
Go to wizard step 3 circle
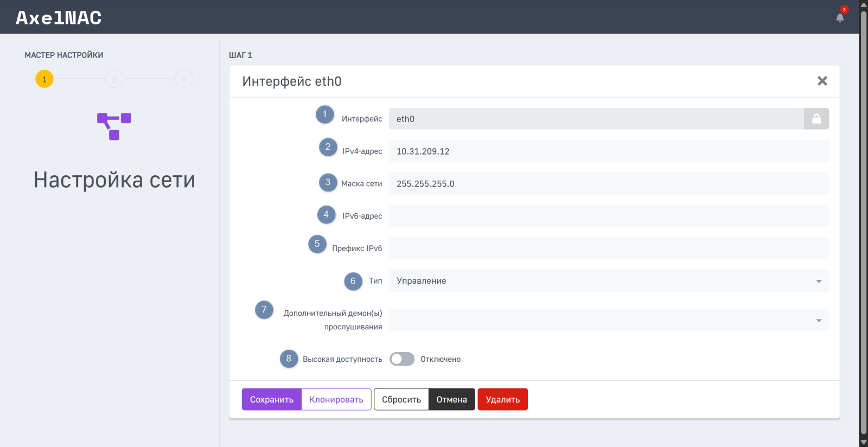184,79
